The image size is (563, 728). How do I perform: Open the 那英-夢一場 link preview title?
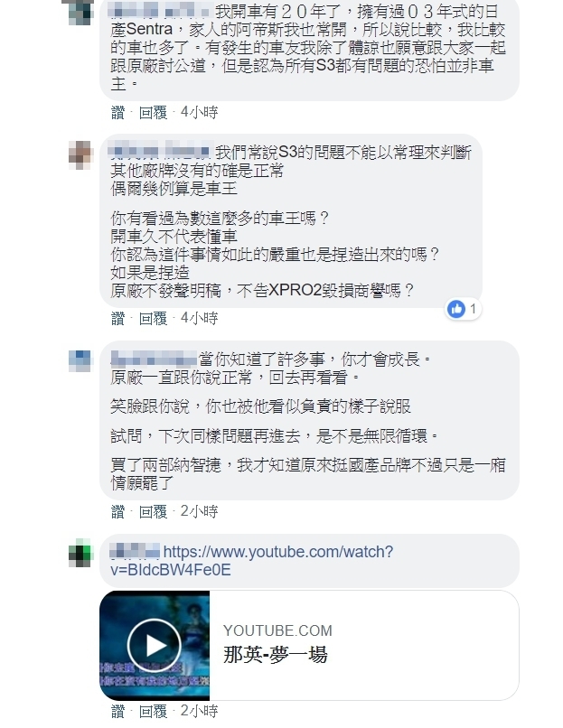tap(276, 655)
